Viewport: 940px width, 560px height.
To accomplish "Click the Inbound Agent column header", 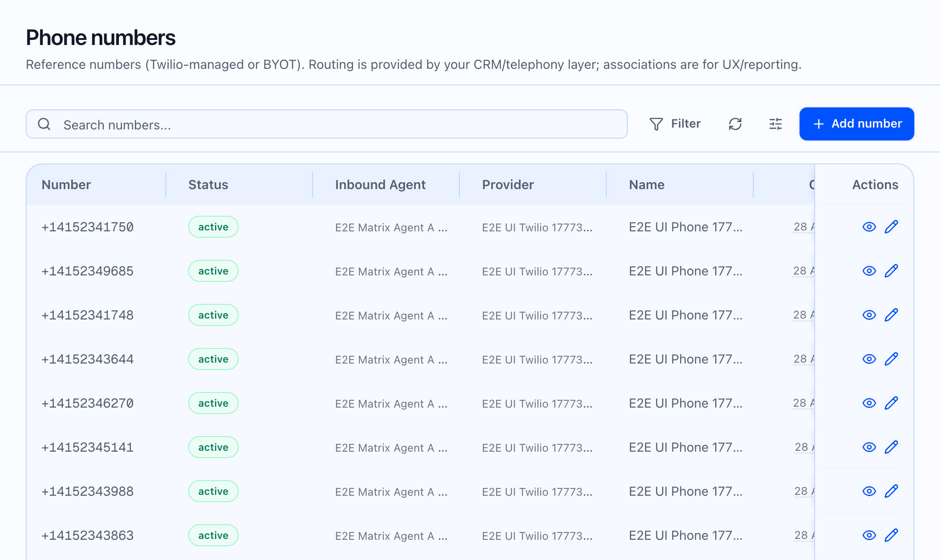I will (x=380, y=185).
